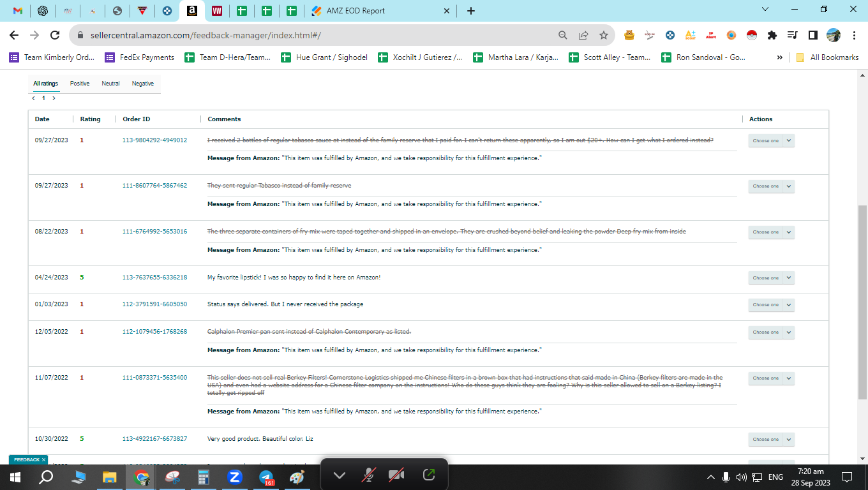
Task: Open the search tabs dropdown chevron
Action: [x=766, y=9]
